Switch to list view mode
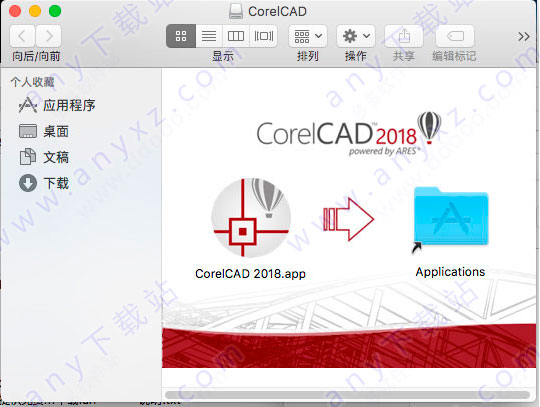The height and width of the screenshot is (407, 540). coord(209,36)
